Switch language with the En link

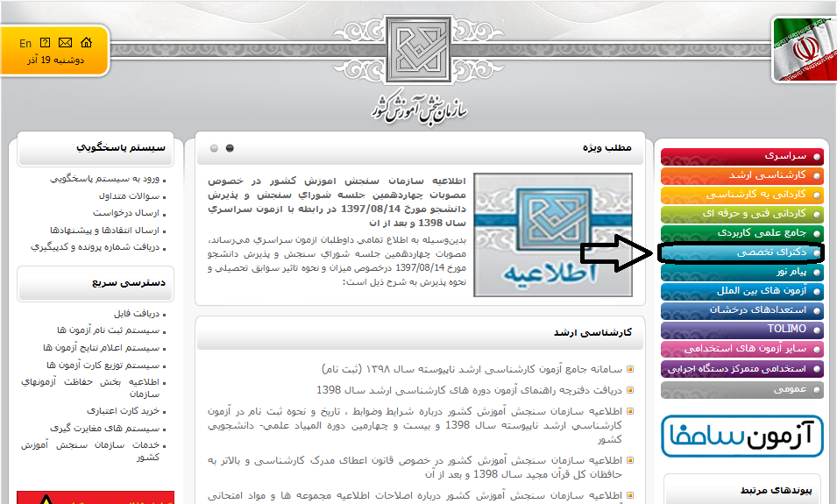(x=25, y=43)
